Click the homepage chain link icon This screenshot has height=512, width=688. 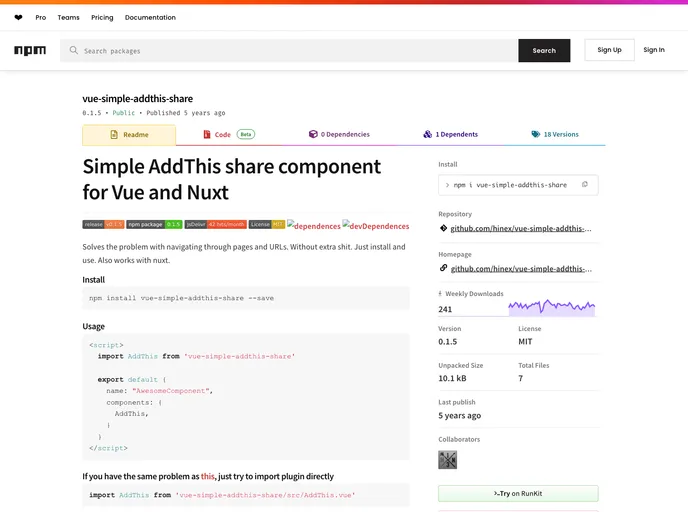(x=443, y=268)
